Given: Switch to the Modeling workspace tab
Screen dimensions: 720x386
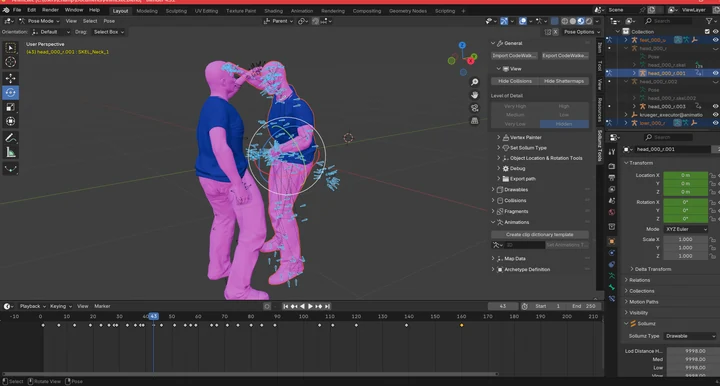Looking at the screenshot, I should 147,11.
